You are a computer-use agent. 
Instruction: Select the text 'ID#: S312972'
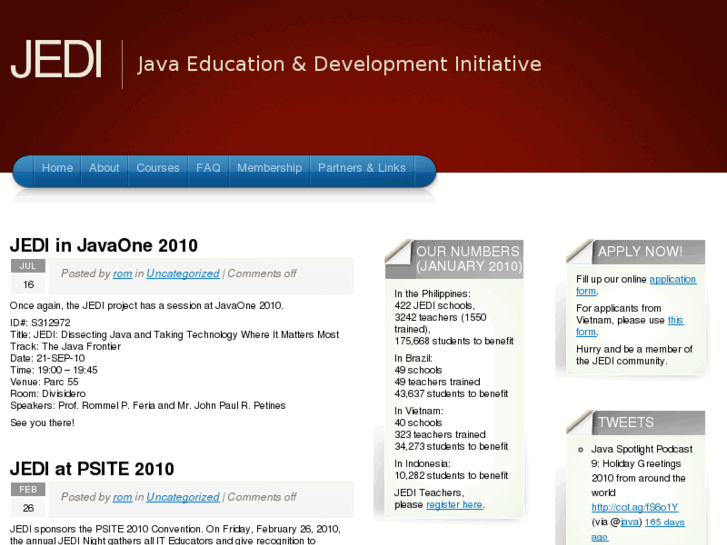tap(40, 322)
